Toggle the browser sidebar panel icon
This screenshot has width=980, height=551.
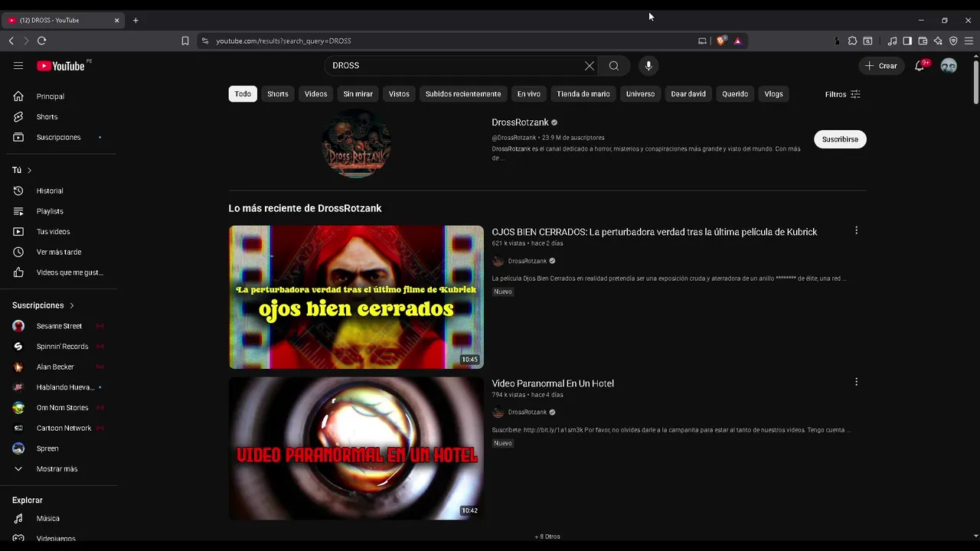(x=907, y=41)
